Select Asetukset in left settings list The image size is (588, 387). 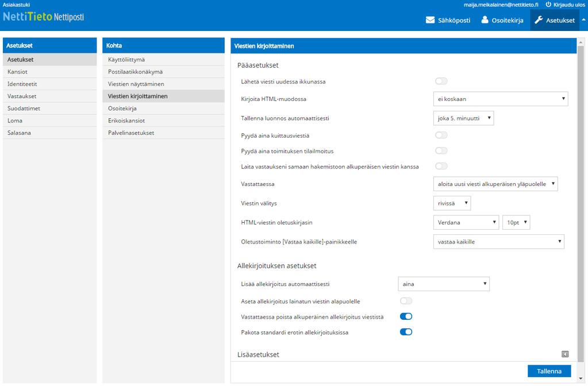point(49,60)
